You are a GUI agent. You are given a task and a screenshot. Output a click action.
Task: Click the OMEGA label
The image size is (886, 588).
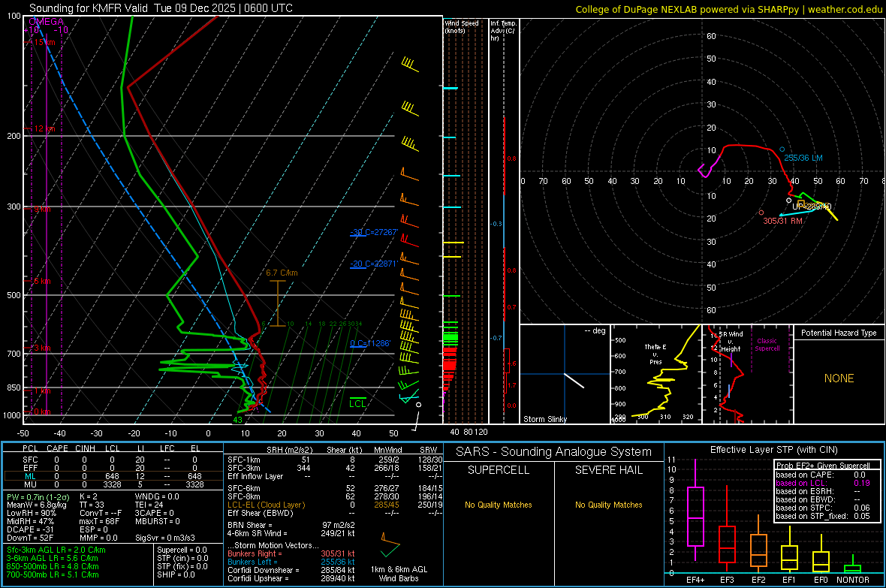[x=47, y=22]
